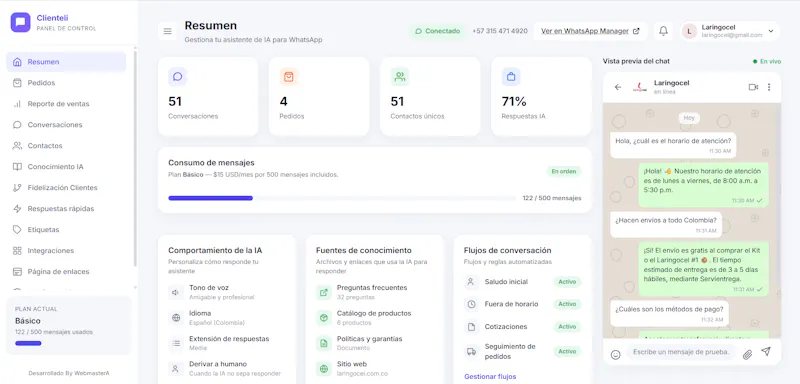Toggle the Saludo inicial Activo status
Screen dimensions: 800x384
point(567,281)
